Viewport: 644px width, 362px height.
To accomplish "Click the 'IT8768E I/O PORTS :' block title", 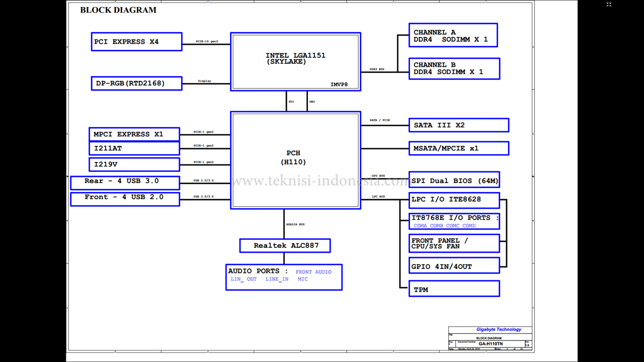I will (455, 218).
